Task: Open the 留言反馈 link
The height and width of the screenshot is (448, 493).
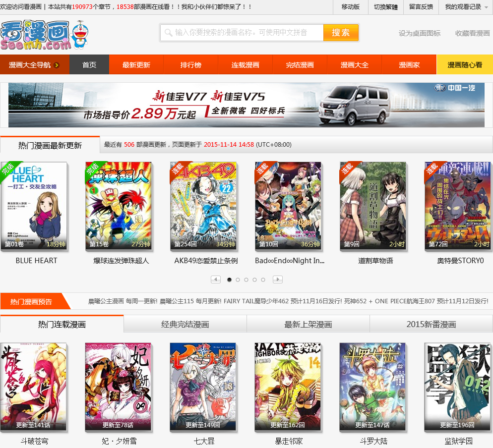Action: point(421,7)
